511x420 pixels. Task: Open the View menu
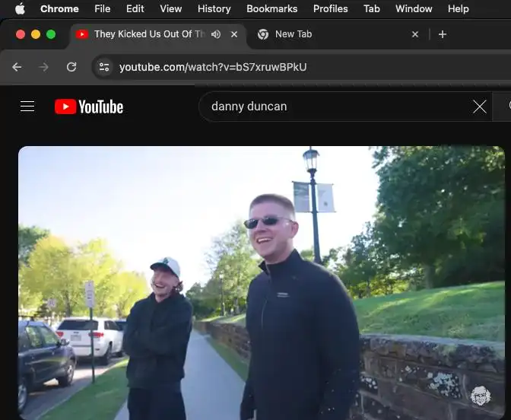pos(171,9)
